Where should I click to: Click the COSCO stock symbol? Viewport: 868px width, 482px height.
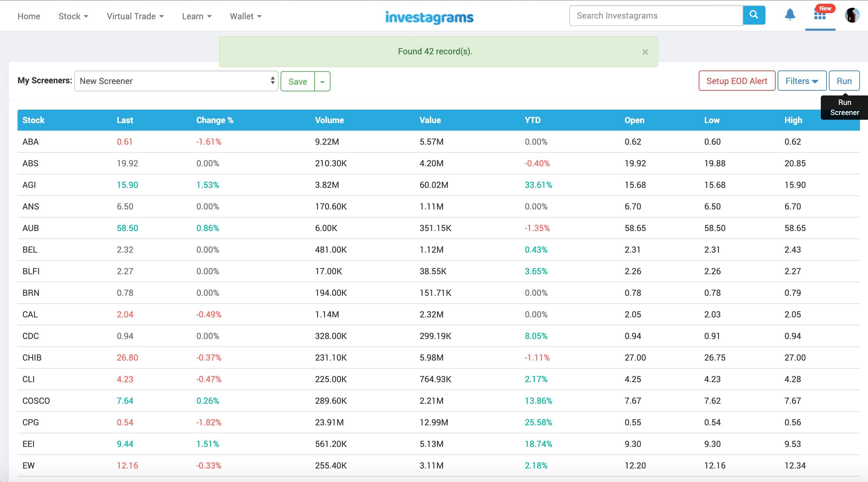tap(36, 401)
